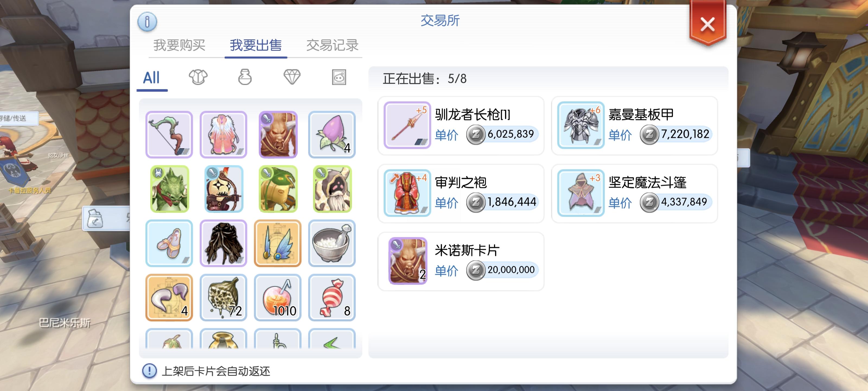Filter inventory by equipment shirt icon

(198, 77)
